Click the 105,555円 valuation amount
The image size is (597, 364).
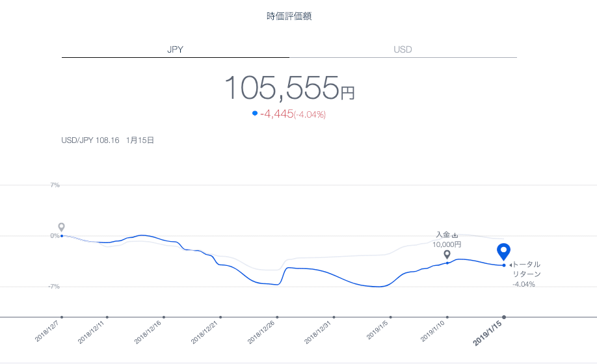point(289,88)
